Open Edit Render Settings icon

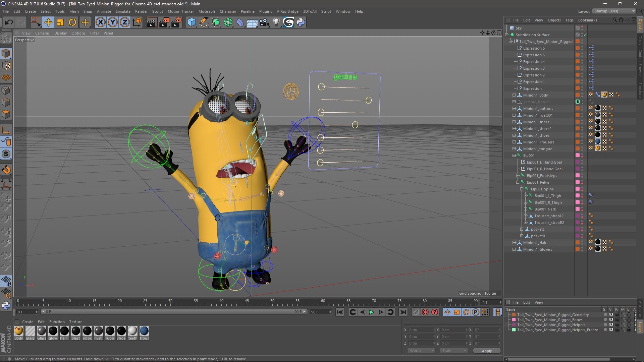[x=176, y=22]
